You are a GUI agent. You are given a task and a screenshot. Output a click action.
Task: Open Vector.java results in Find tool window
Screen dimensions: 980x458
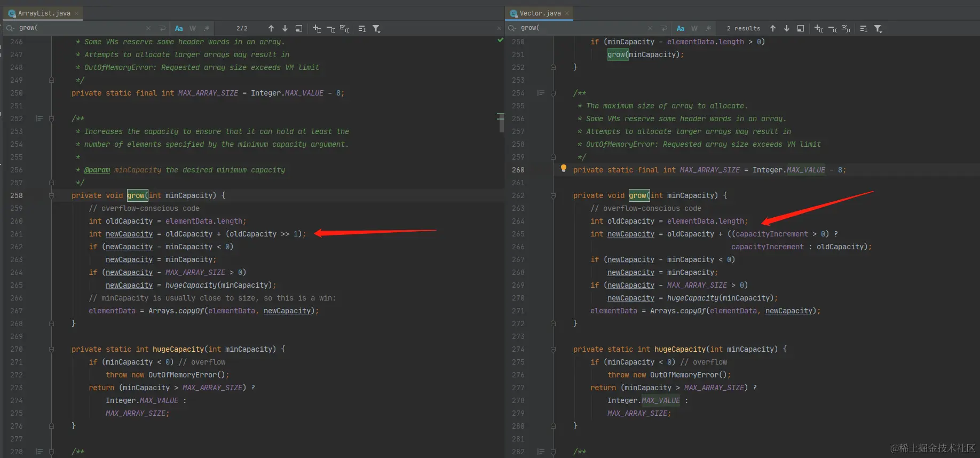(864, 28)
